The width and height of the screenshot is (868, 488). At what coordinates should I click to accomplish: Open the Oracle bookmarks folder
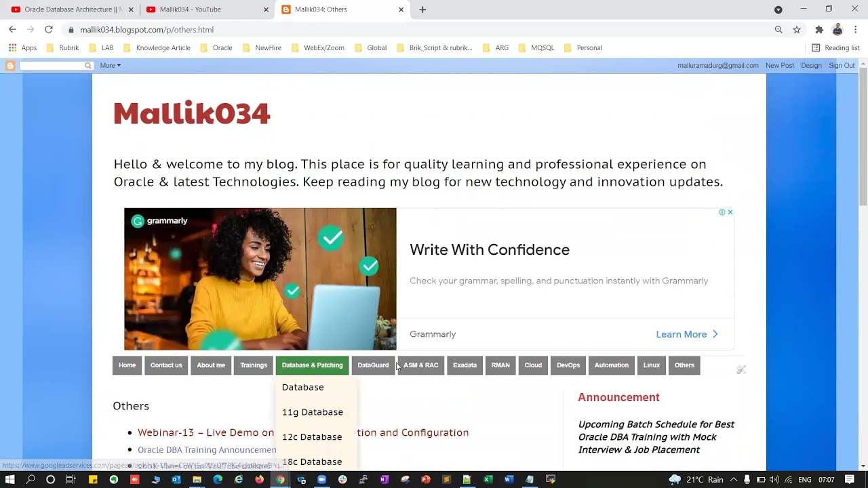(216, 48)
